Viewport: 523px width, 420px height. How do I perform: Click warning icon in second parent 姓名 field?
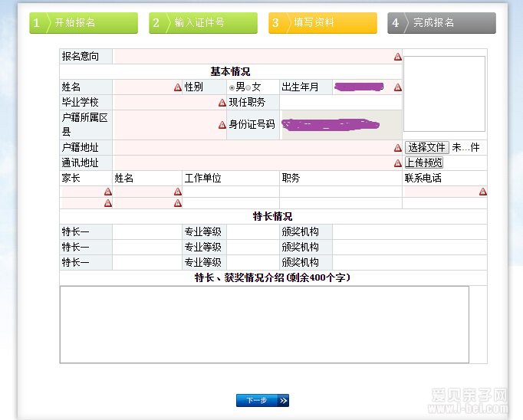pos(178,203)
